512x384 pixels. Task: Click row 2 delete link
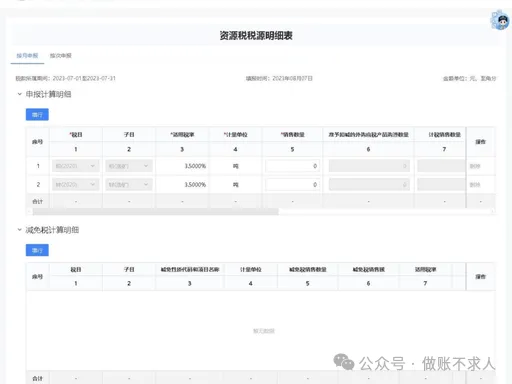(x=475, y=185)
